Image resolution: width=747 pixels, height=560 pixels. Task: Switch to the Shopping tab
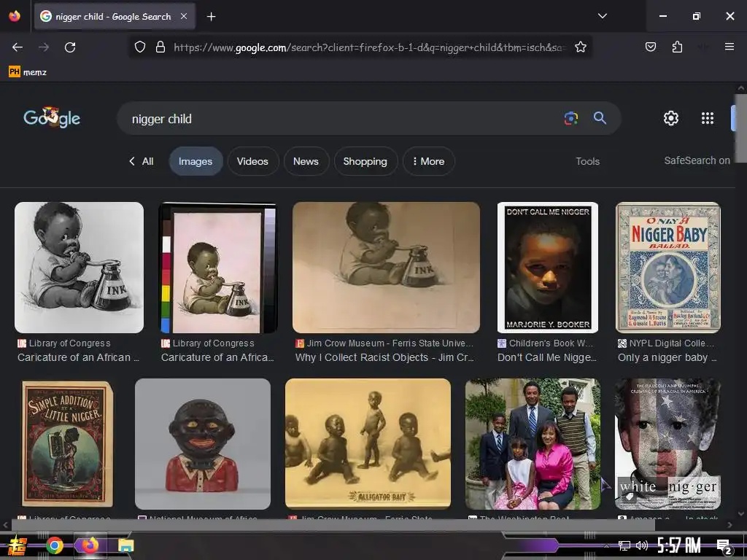[365, 161]
